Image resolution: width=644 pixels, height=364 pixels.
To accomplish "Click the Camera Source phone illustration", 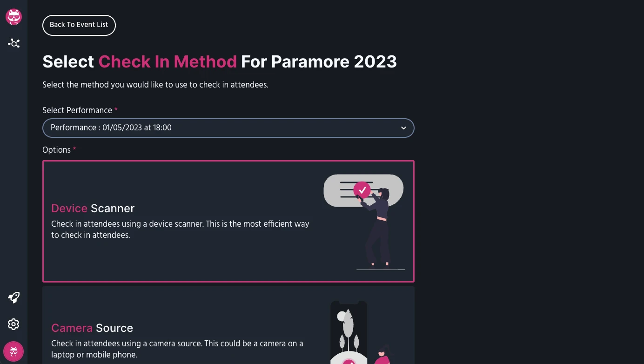I will click(x=361, y=332).
